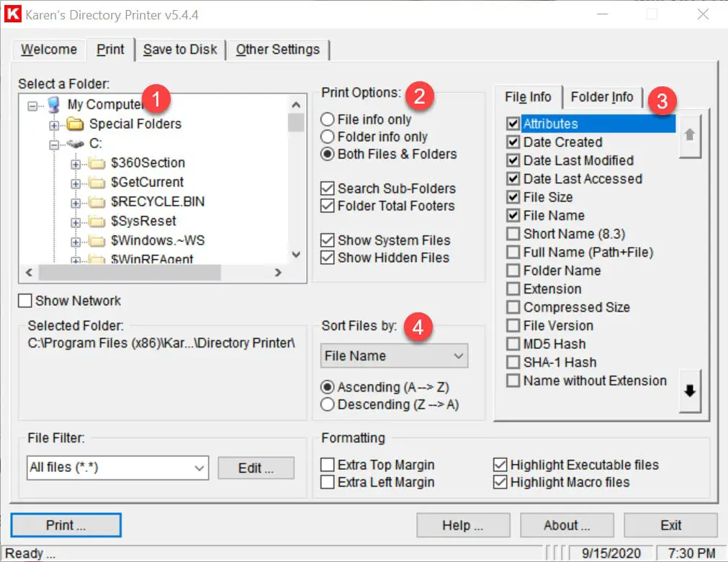The image size is (728, 562).
Task: Move selected field up with up-arrow button
Action: coord(689,136)
